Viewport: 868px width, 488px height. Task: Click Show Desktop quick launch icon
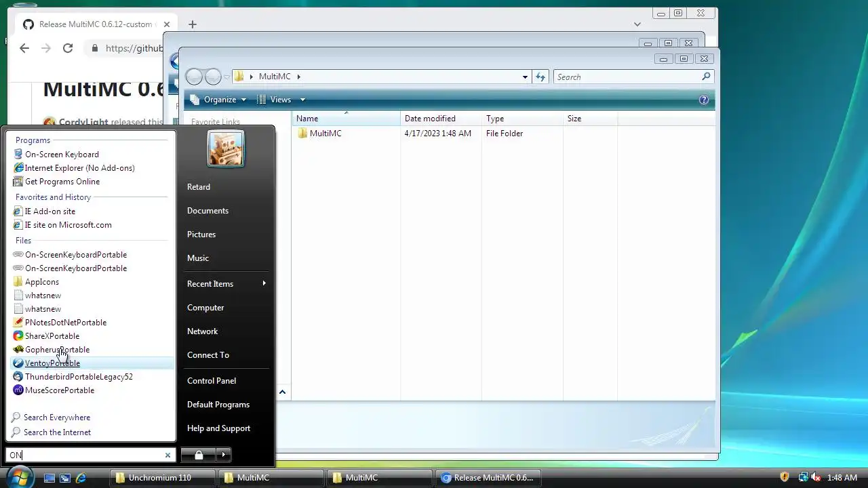[50, 478]
